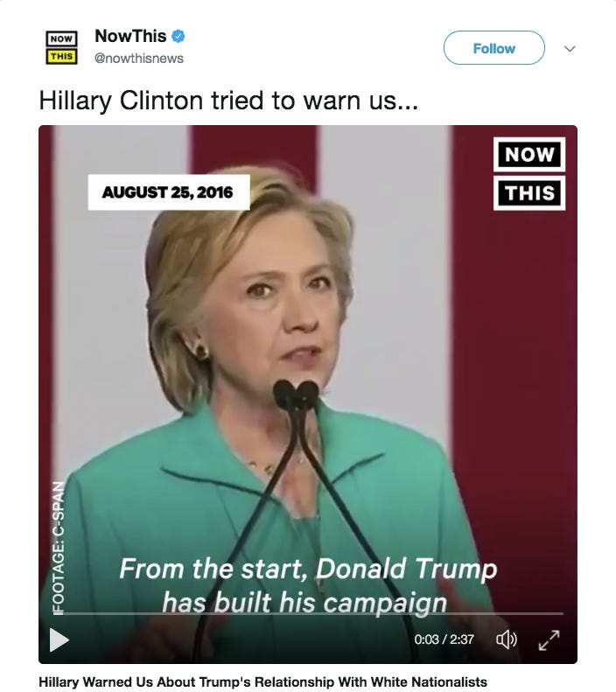Open the NowThis display name link
616x692 pixels.
point(130,36)
